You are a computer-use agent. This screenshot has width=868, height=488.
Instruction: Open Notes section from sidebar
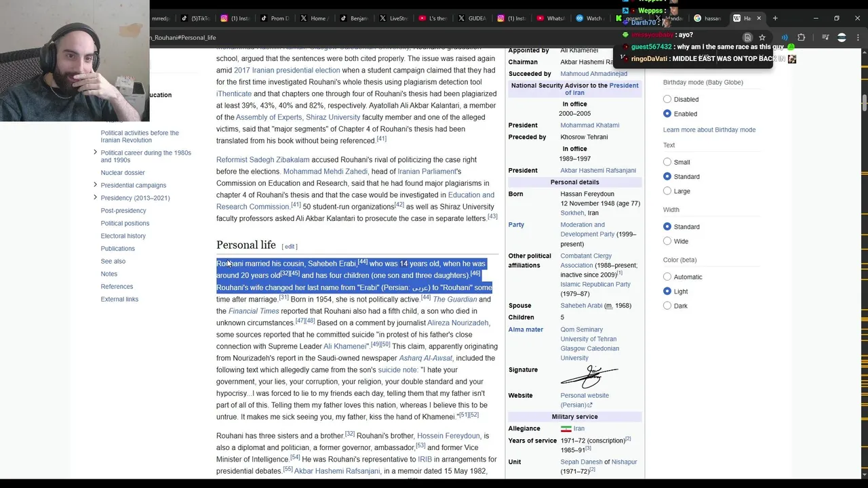pyautogui.click(x=109, y=274)
